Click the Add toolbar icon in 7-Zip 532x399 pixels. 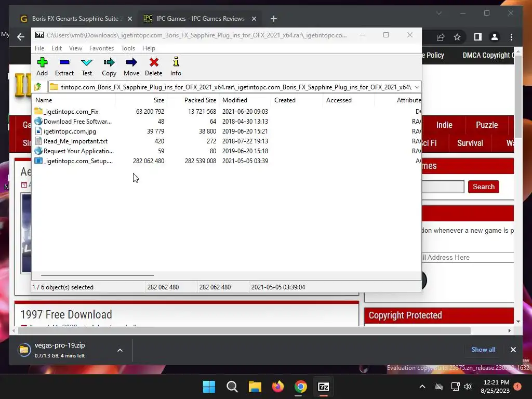42,66
